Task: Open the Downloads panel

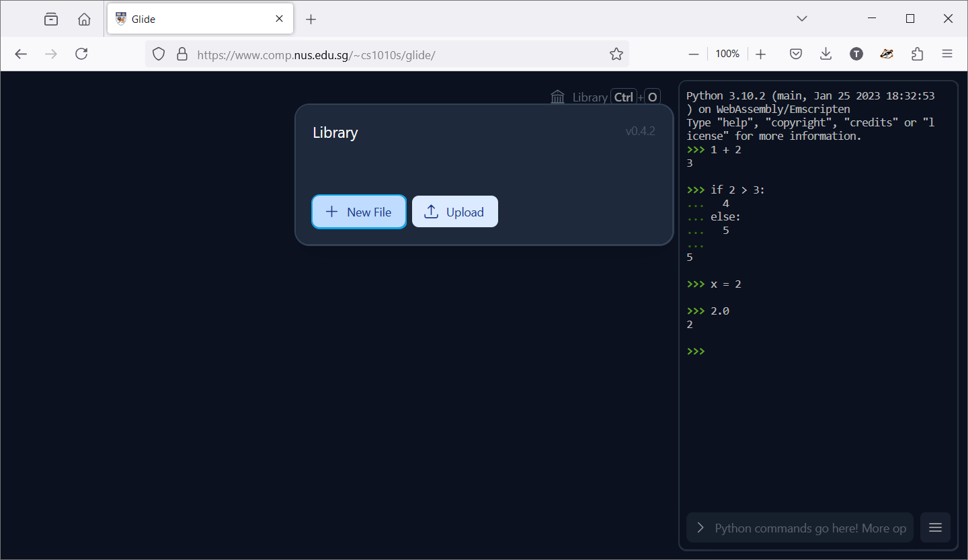Action: pos(826,54)
